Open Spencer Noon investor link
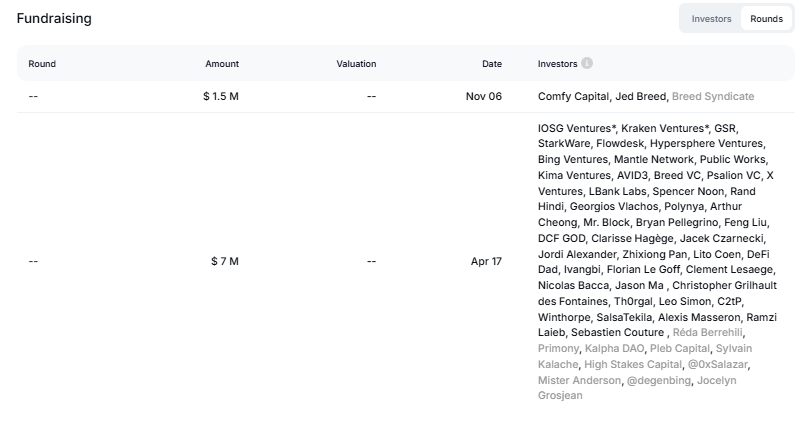805x424 pixels. coord(688,191)
